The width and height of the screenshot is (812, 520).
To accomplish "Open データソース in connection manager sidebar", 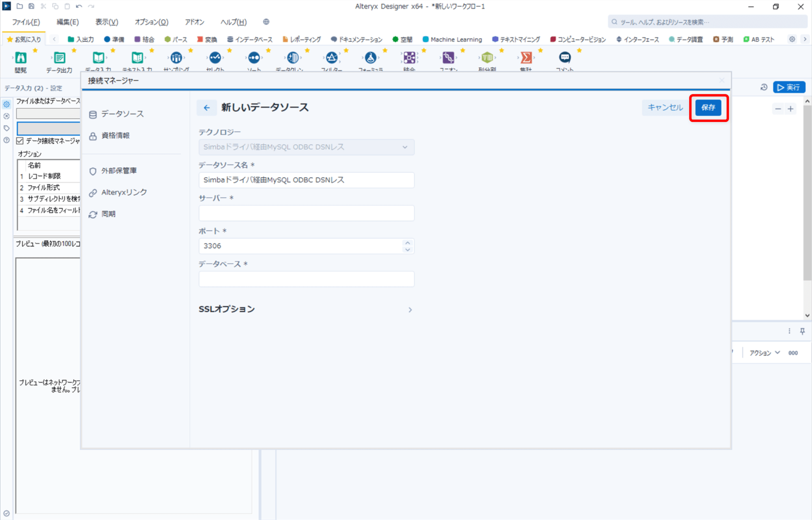I will (x=117, y=114).
